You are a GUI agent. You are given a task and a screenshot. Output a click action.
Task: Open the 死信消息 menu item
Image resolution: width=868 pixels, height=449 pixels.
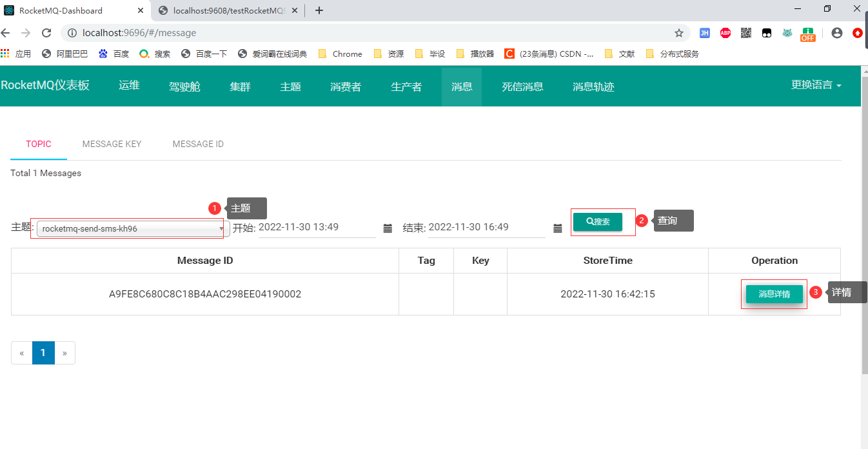tap(522, 86)
